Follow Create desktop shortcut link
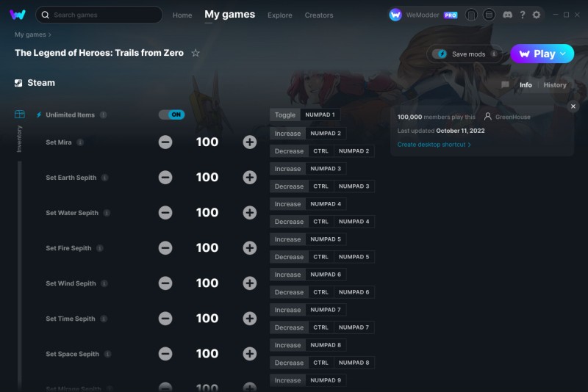This screenshot has height=392, width=588. (434, 145)
